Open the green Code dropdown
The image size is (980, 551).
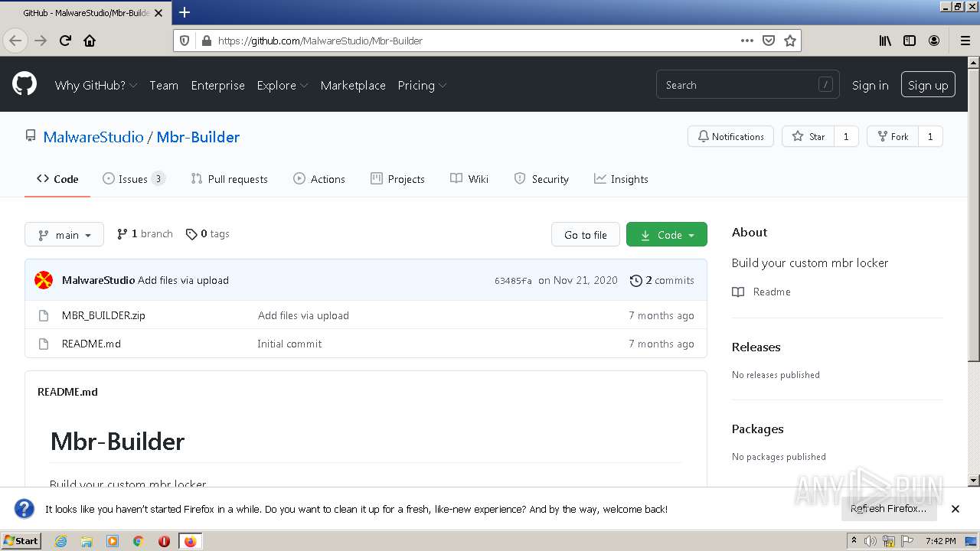coord(667,234)
